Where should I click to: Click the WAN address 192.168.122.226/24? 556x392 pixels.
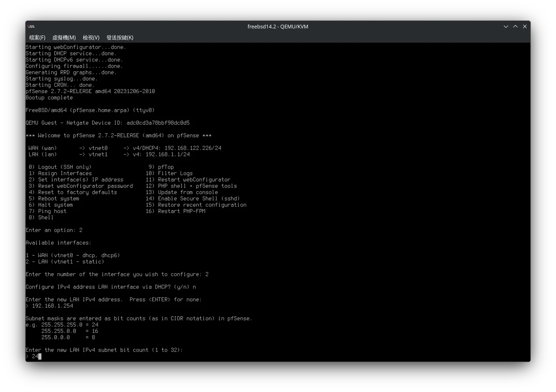tap(193, 148)
